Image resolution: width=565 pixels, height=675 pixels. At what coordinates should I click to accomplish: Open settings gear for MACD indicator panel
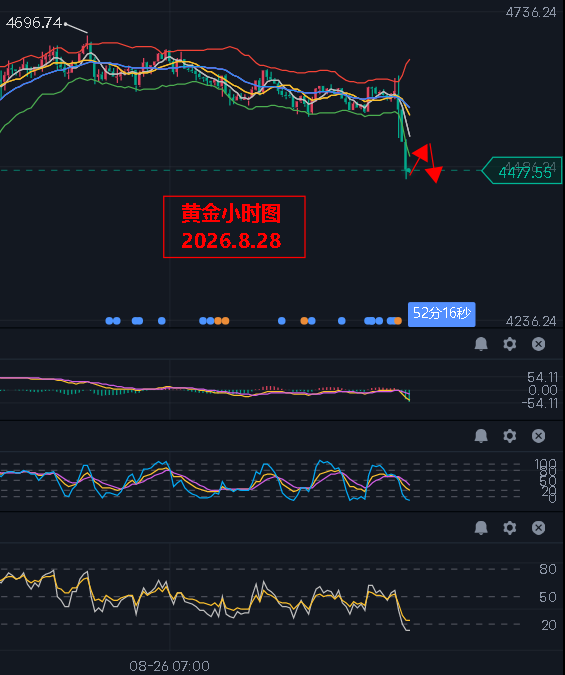point(509,344)
